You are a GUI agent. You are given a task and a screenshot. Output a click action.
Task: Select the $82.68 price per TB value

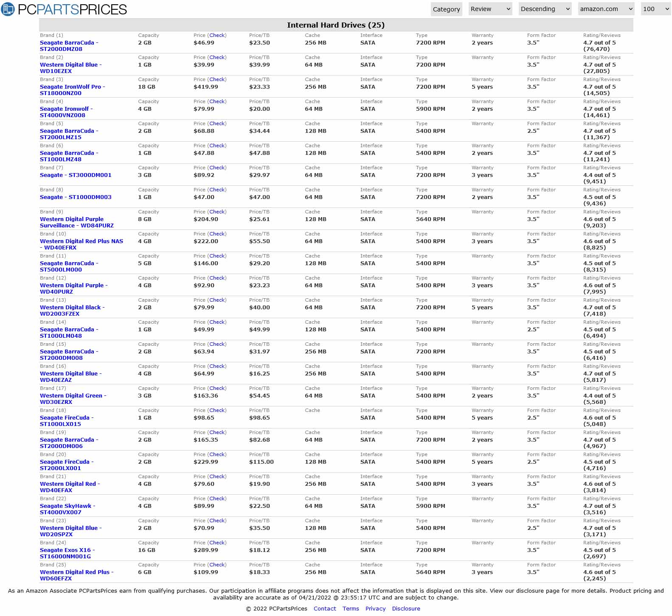259,440
